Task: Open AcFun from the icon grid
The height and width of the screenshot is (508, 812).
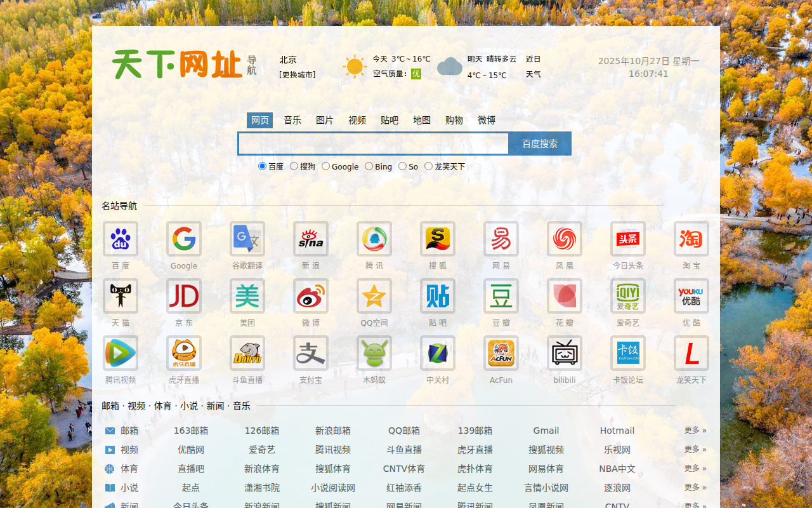Action: tap(501, 353)
